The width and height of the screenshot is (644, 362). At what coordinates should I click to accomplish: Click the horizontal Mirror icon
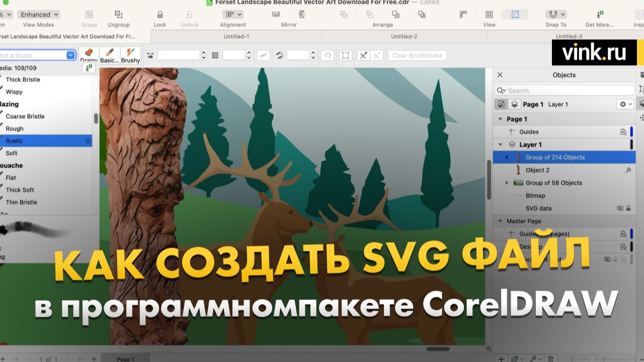276,15
